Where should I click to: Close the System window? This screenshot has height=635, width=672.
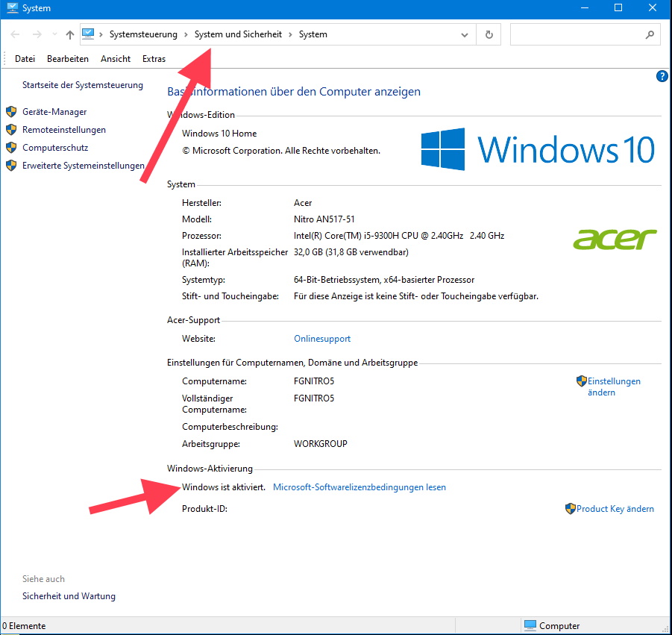[653, 7]
